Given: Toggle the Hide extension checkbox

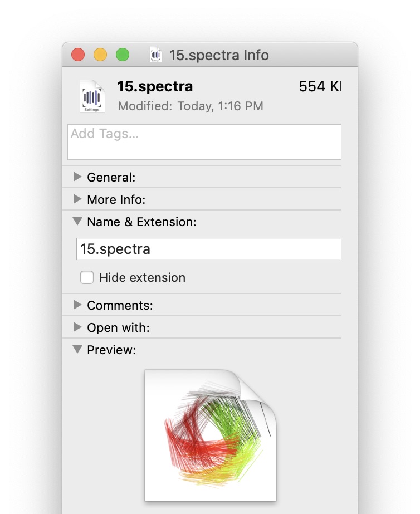Looking at the screenshot, I should point(87,277).
